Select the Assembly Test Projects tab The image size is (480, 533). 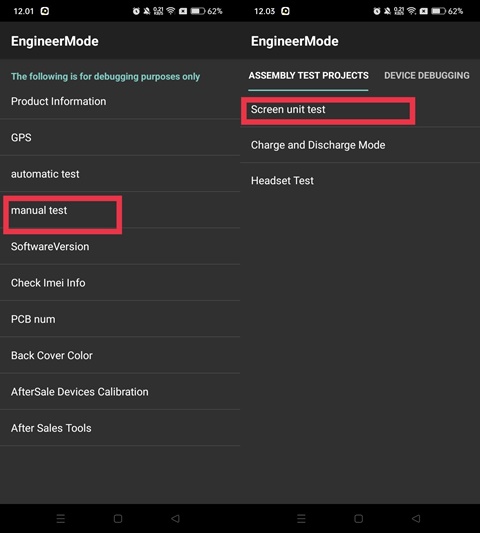pos(308,75)
